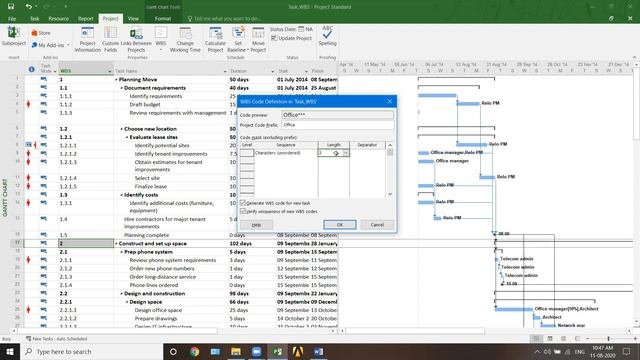Collapse the Planning Move summary task
This screenshot has width=640, height=360.
pos(116,80)
